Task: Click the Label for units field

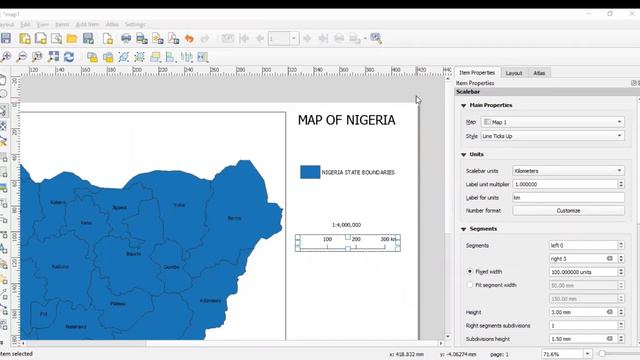Action: (x=569, y=198)
